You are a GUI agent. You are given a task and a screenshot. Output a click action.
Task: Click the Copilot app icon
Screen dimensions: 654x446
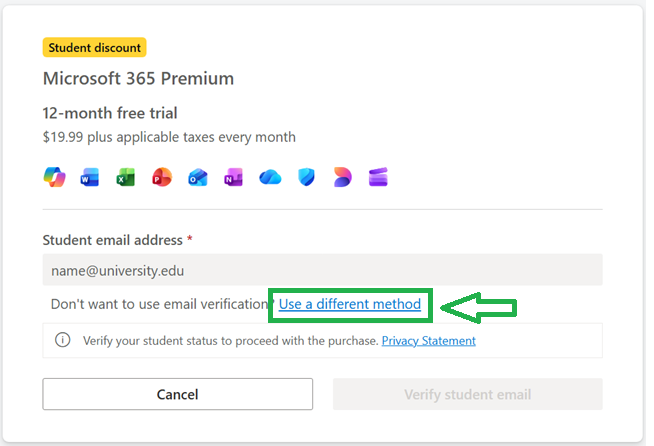(55, 177)
